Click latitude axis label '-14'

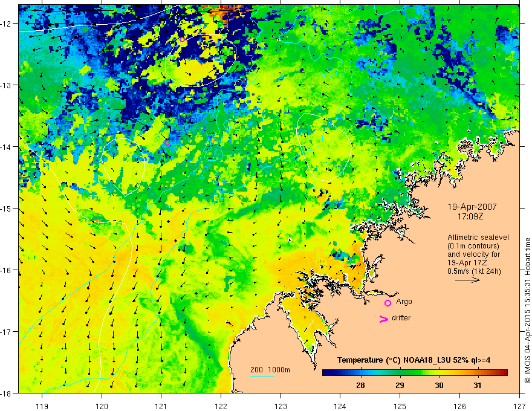(x=7, y=147)
